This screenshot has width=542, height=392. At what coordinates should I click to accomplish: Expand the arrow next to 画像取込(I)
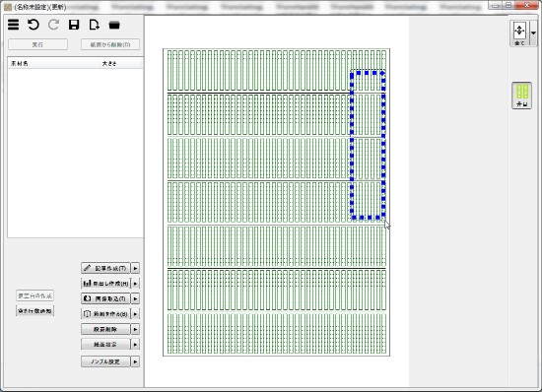coord(136,298)
